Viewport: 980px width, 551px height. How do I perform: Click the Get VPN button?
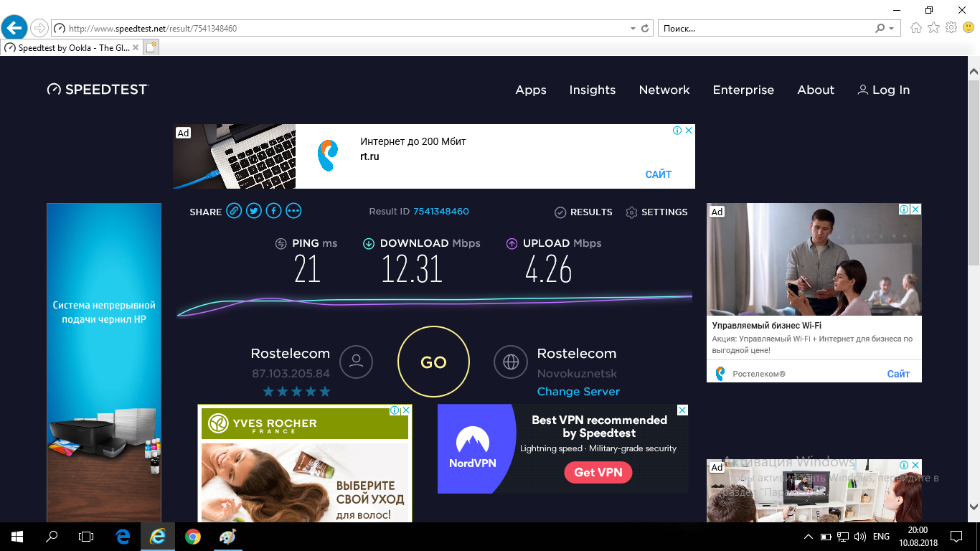598,472
